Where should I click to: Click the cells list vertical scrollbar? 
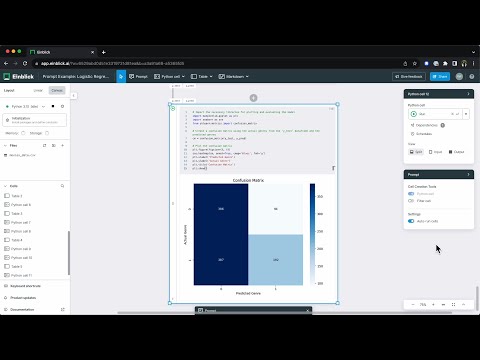[69, 253]
